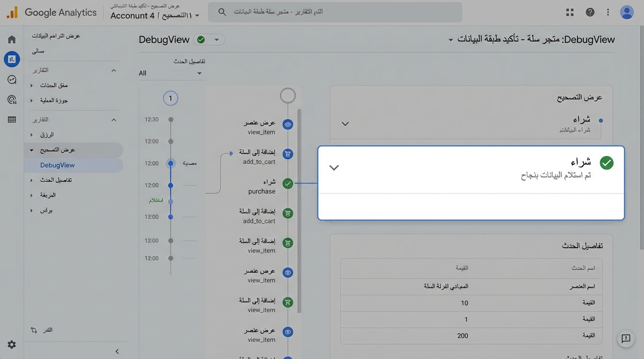The width and height of the screenshot is (644, 359).
Task: Collapse the left sidebar navigation
Action: click(117, 352)
